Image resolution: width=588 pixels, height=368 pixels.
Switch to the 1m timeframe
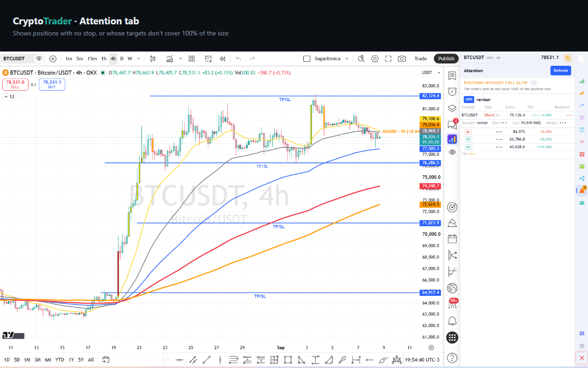tap(68, 58)
